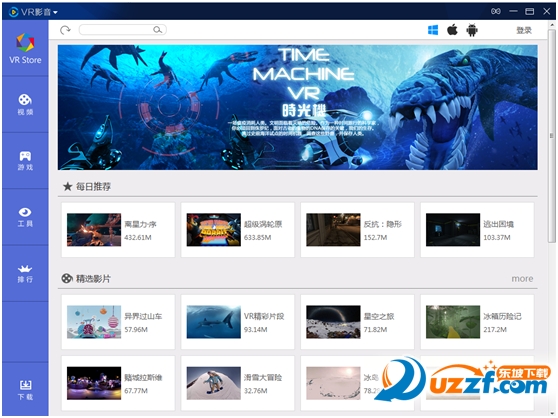
Task: Select the Apple platform icon
Action: point(452,30)
